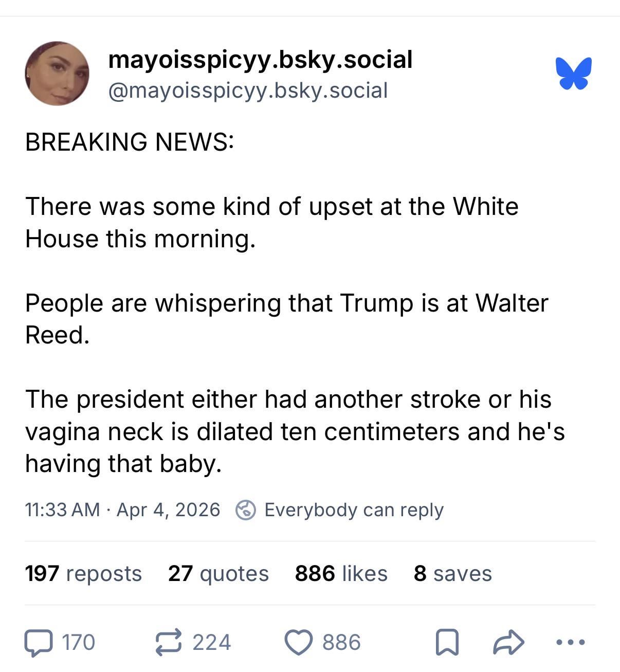The image size is (620, 672).
Task: Click the 224 repost count number
Action: pyautogui.click(x=212, y=643)
